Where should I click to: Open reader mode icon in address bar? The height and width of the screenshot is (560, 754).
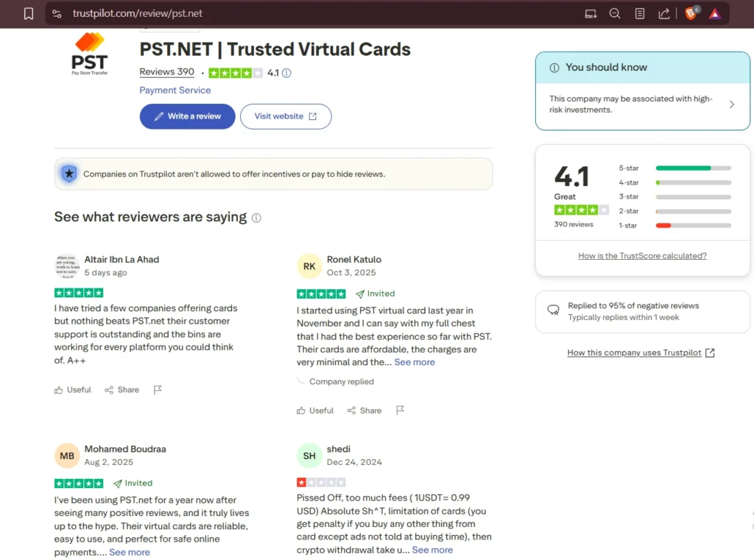(x=639, y=13)
